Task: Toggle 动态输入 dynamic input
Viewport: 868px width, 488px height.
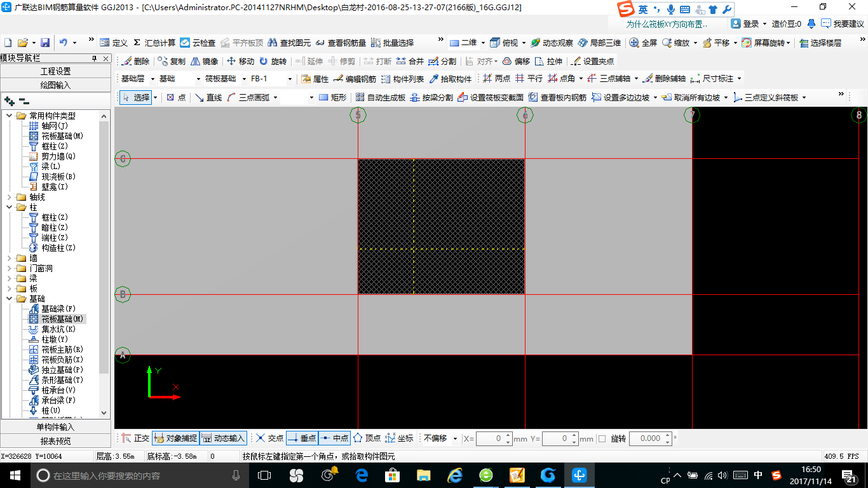Action: [223, 438]
